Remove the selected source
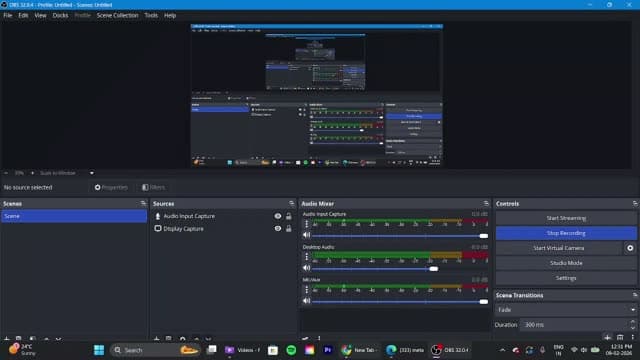This screenshot has height=360, width=640. point(169,339)
